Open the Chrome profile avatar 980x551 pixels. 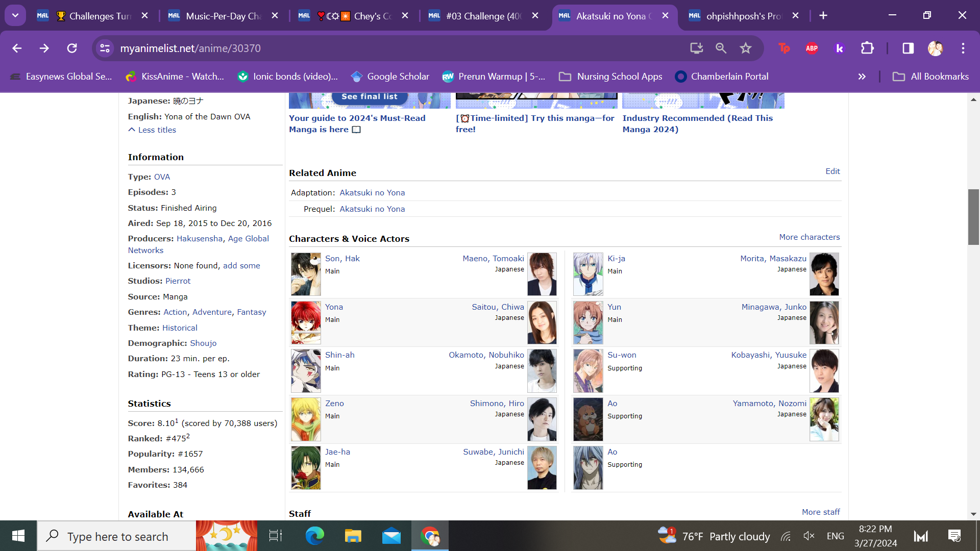[935, 48]
